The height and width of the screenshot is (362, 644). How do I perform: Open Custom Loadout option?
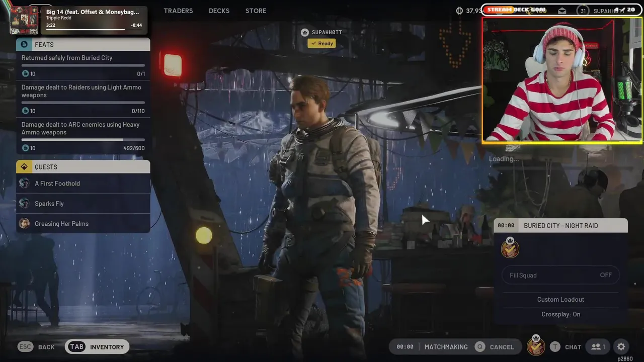coord(560,299)
